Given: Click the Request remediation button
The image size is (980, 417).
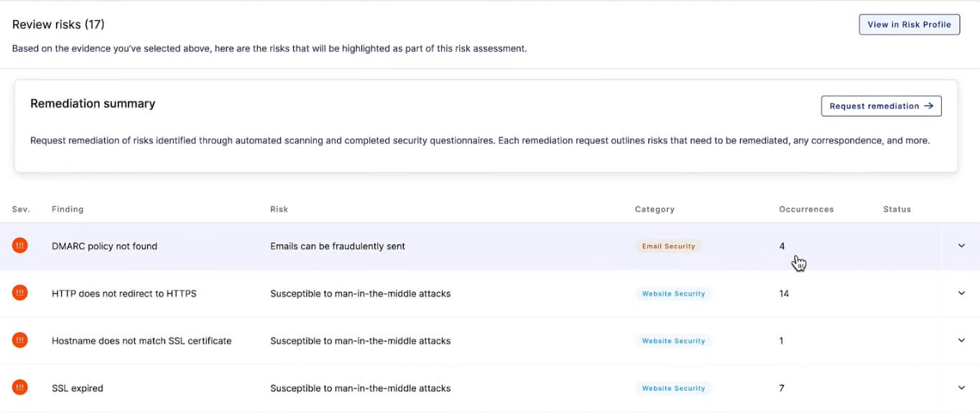Looking at the screenshot, I should [x=881, y=106].
